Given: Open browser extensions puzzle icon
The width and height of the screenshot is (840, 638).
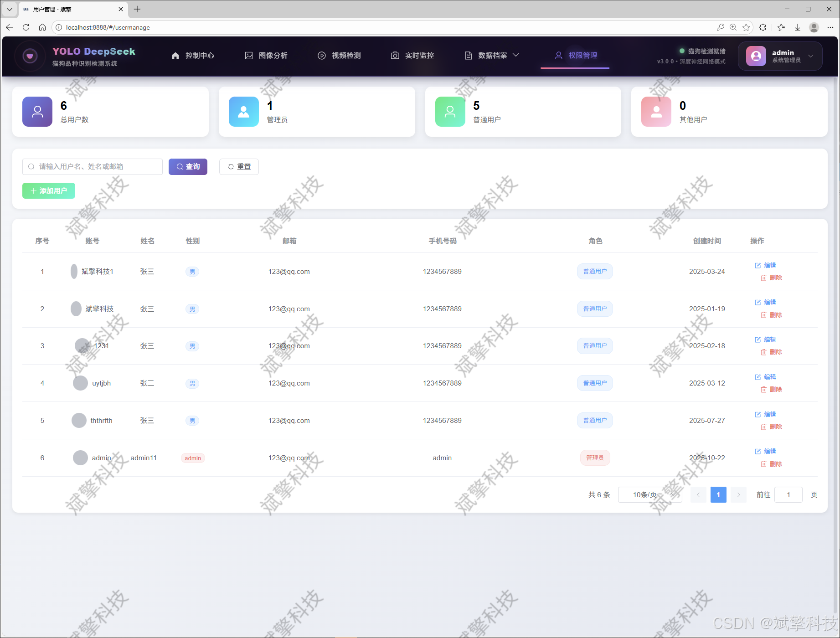Looking at the screenshot, I should click(763, 27).
